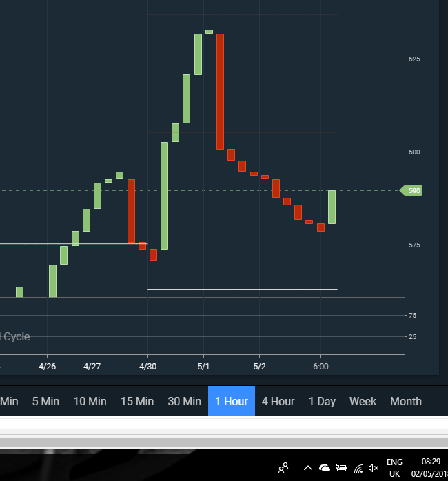Click the 625 price axis label
448x481 pixels.
pos(414,59)
